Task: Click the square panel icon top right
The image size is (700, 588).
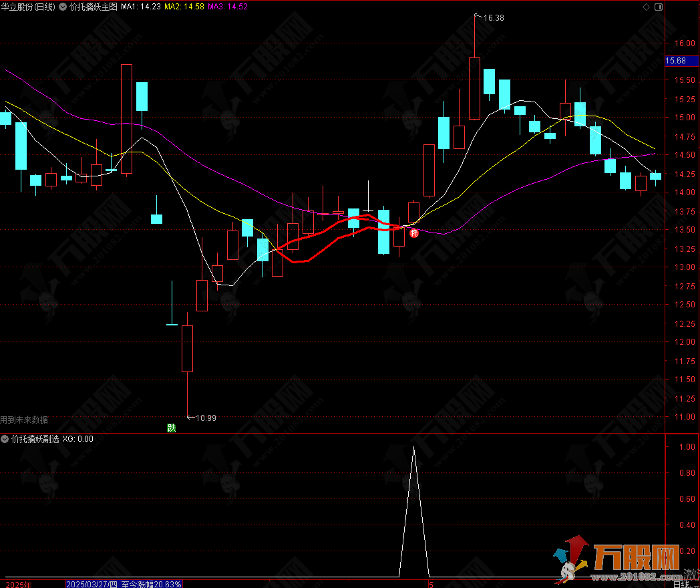Action: coord(659,7)
